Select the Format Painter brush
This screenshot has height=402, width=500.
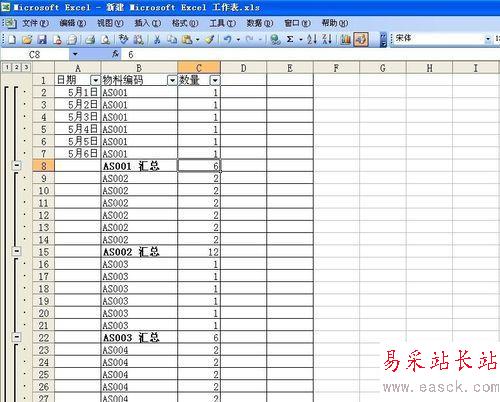pyautogui.click(x=209, y=40)
